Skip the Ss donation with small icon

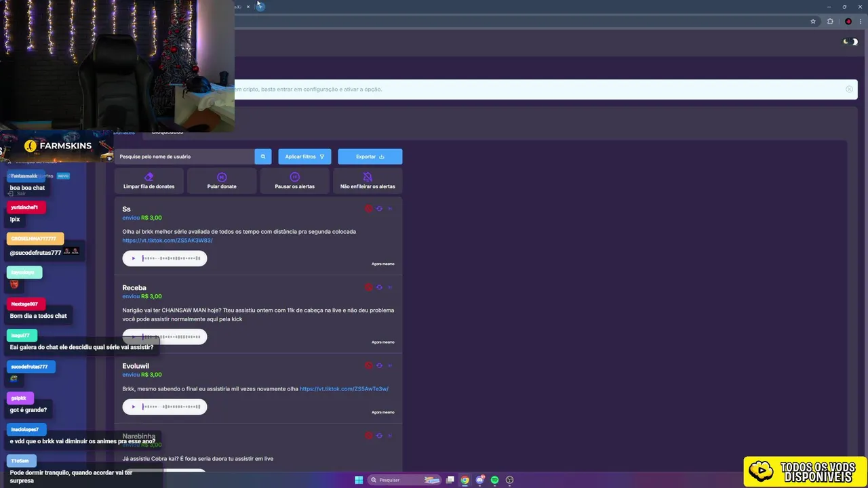[390, 209]
